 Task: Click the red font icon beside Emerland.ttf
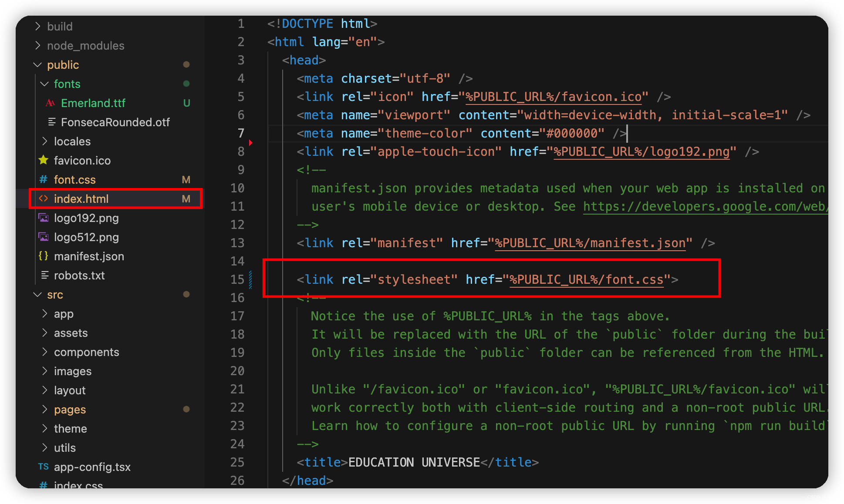click(x=50, y=103)
